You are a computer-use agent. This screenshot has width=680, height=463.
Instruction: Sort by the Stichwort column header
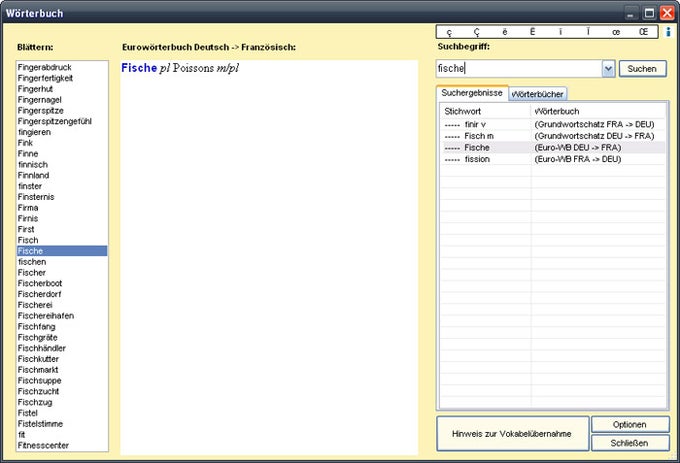click(485, 111)
